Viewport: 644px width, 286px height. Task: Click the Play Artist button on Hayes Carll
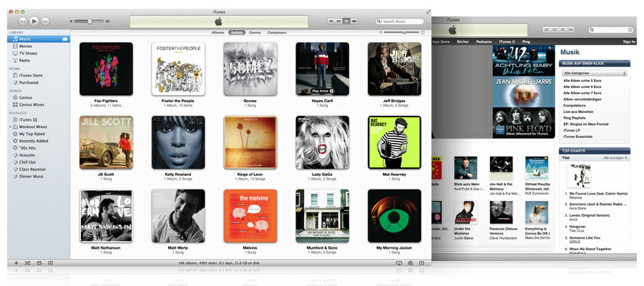point(323,91)
